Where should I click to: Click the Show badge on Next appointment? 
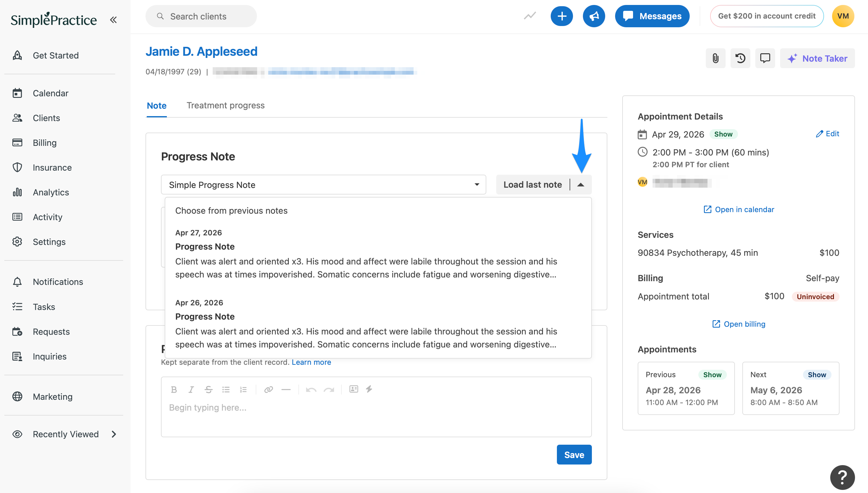coord(817,374)
